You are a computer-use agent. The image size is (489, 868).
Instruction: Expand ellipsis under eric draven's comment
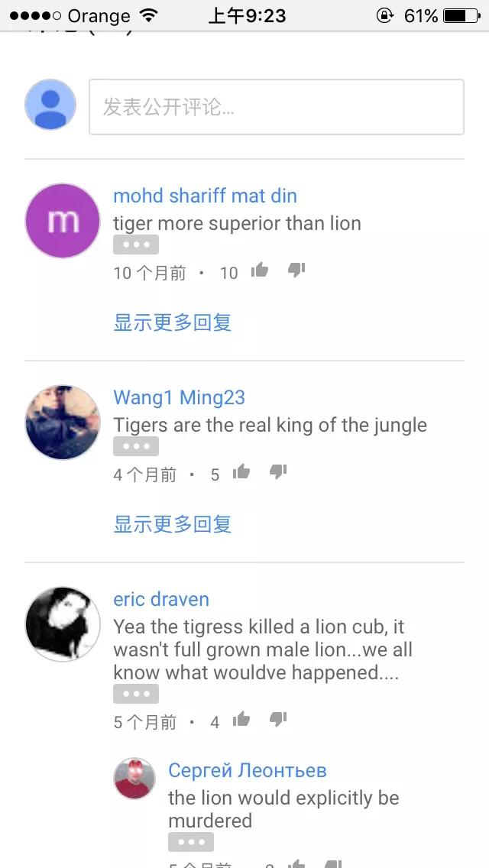(136, 695)
